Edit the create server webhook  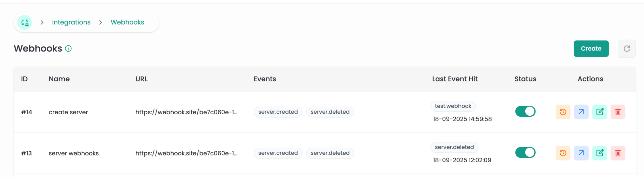pos(599,112)
